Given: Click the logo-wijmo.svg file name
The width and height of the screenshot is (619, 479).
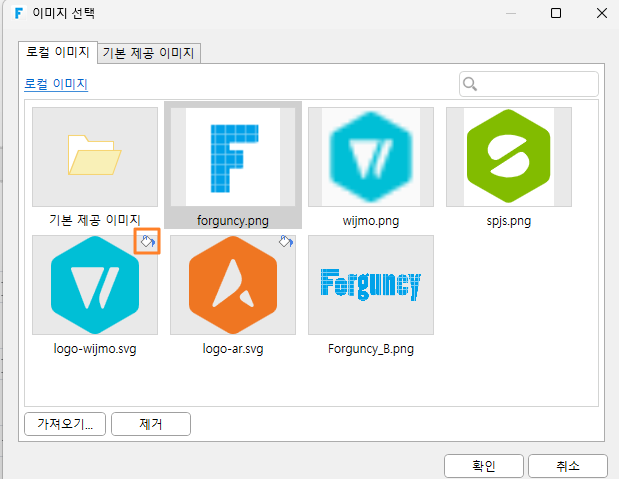Looking at the screenshot, I should pyautogui.click(x=95, y=349).
